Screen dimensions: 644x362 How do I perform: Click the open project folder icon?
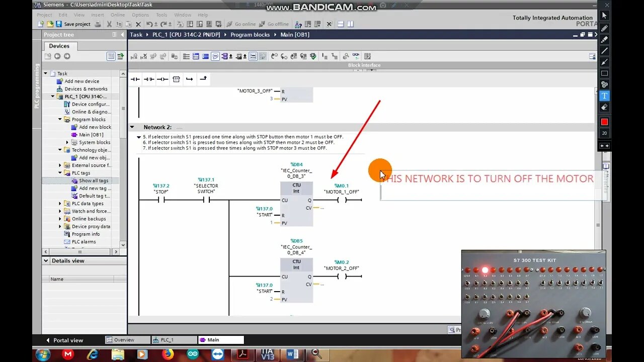(x=50, y=24)
